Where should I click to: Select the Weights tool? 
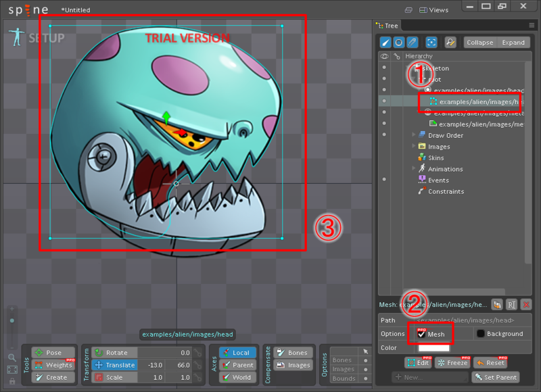point(53,365)
